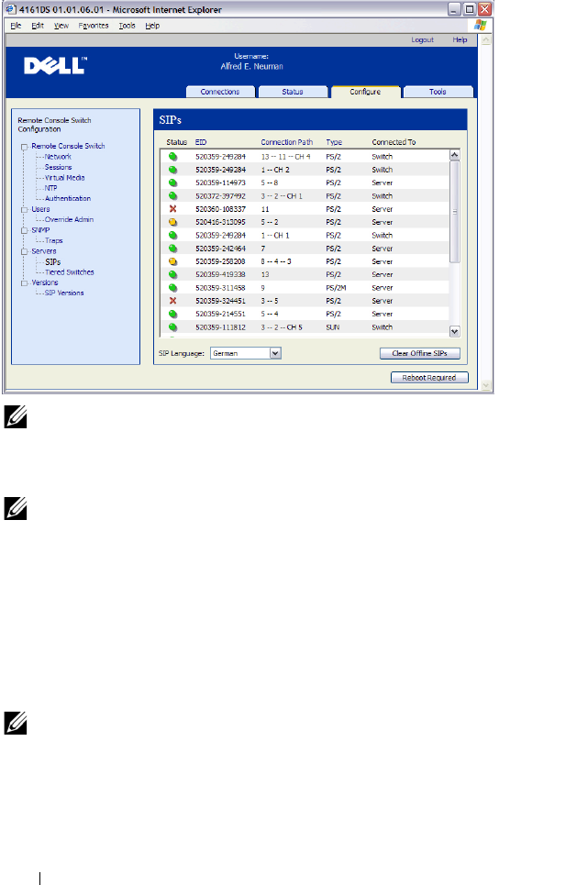Collapse the Remote Console Switch tree node
The height and width of the screenshot is (885, 588).
(24, 147)
